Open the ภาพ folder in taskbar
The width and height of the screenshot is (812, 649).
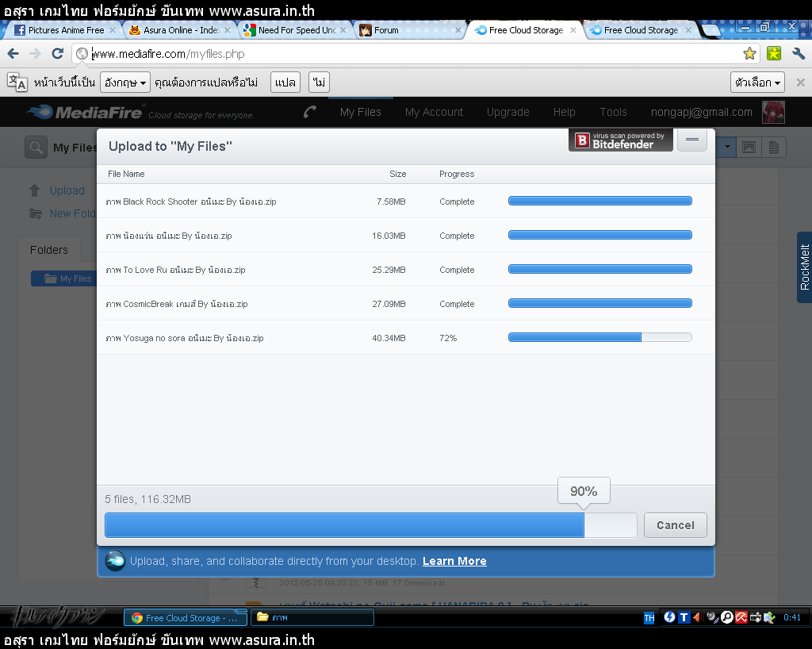311,617
